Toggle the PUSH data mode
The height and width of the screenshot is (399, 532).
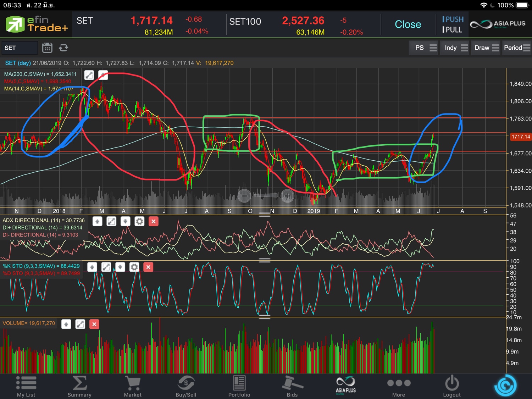pos(453,20)
